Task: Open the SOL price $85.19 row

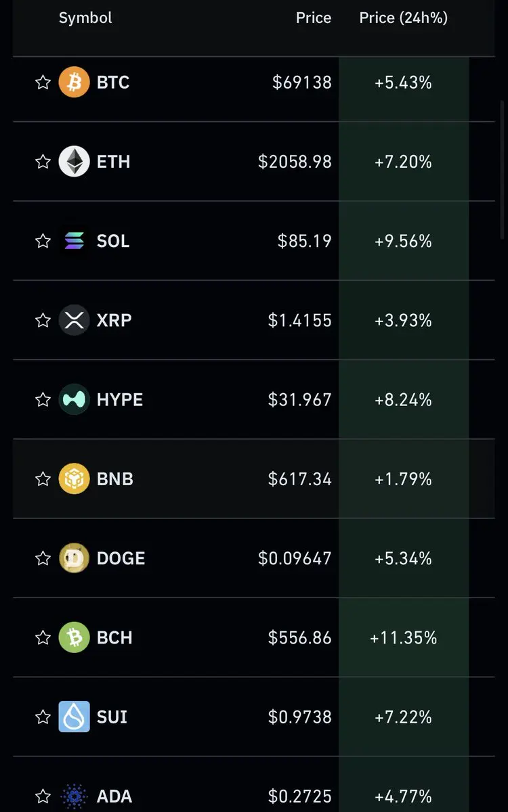Action: (254, 241)
